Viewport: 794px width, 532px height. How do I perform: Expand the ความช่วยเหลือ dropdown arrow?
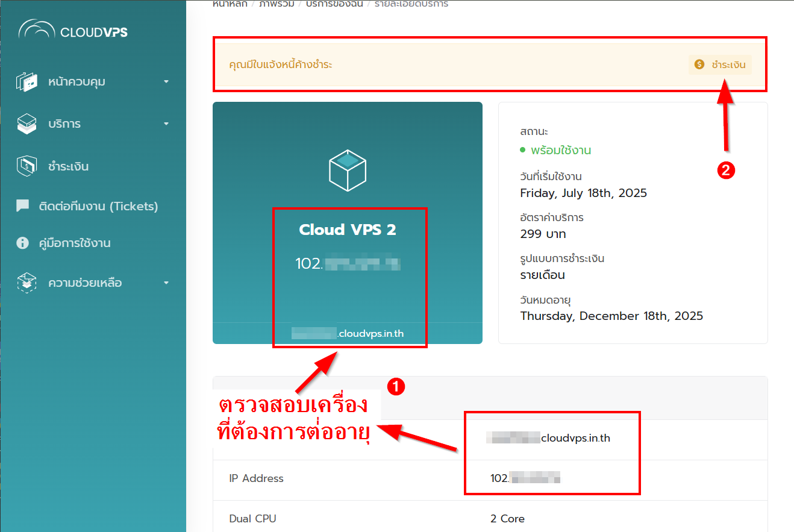pos(166,283)
